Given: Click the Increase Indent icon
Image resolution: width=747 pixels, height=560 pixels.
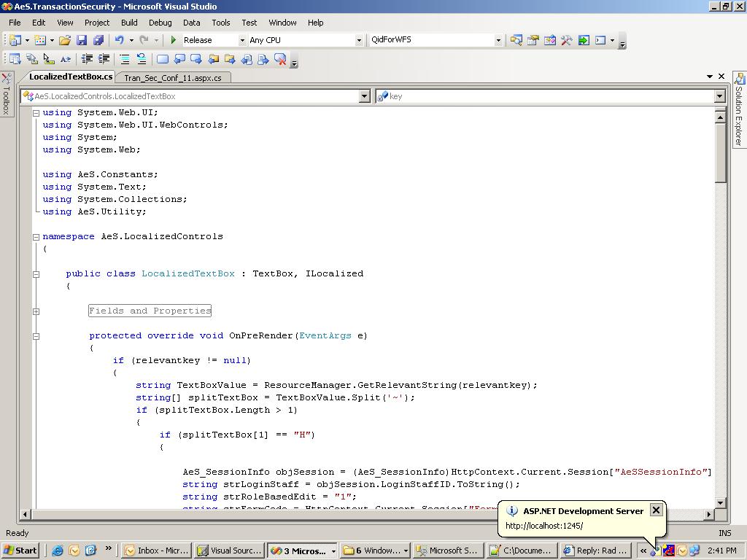Looking at the screenshot, I should tap(104, 59).
